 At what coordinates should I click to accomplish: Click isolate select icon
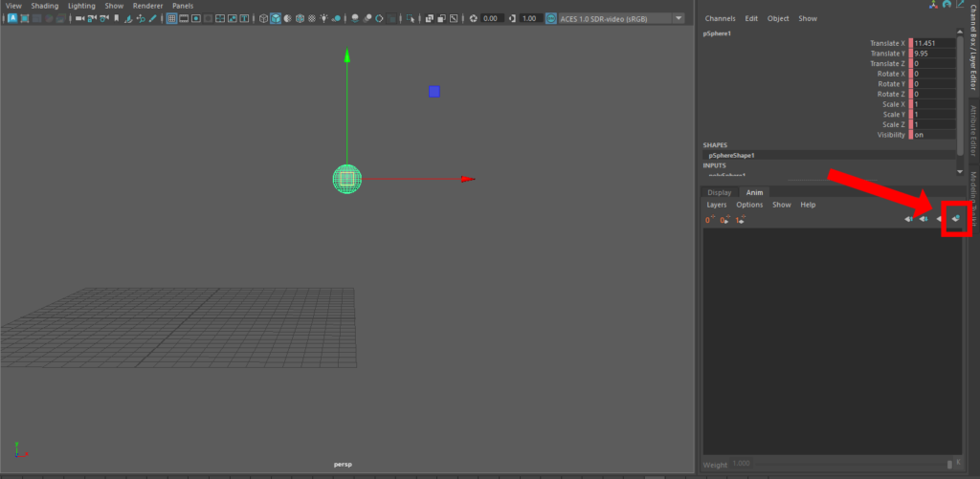410,19
